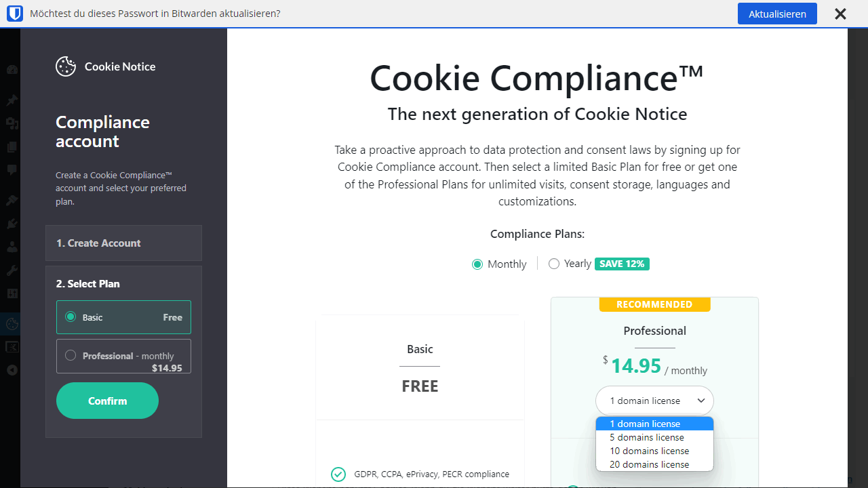
Task: Choose the Professional monthly plan radio
Action: click(71, 355)
